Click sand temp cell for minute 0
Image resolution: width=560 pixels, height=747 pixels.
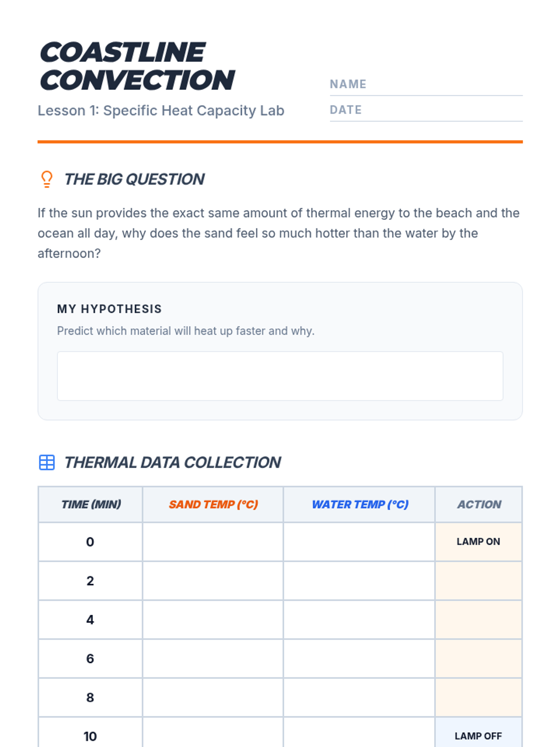pyautogui.click(x=213, y=542)
